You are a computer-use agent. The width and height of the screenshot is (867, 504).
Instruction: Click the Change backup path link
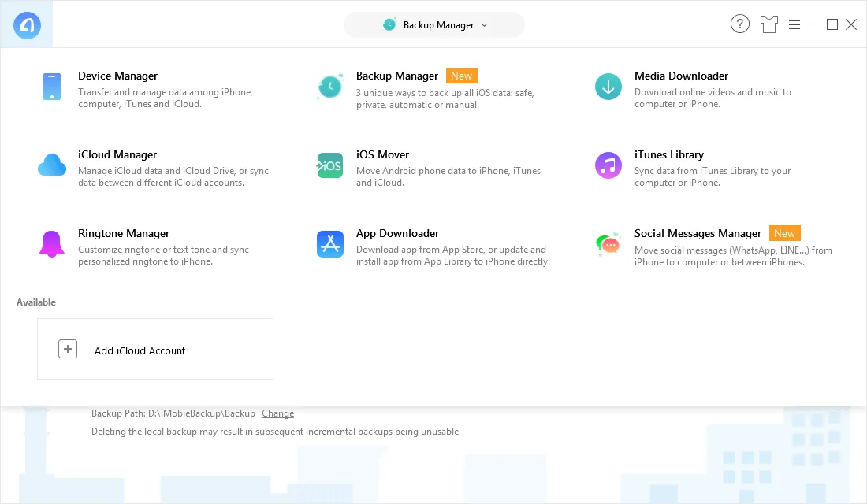pyautogui.click(x=277, y=413)
